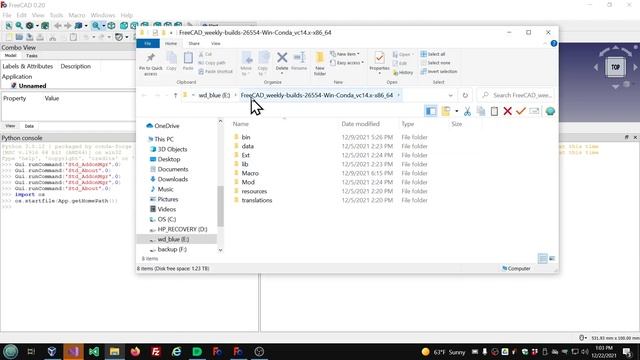
Task: Click the red X delete icon in lower toolbar
Action: pos(507,111)
